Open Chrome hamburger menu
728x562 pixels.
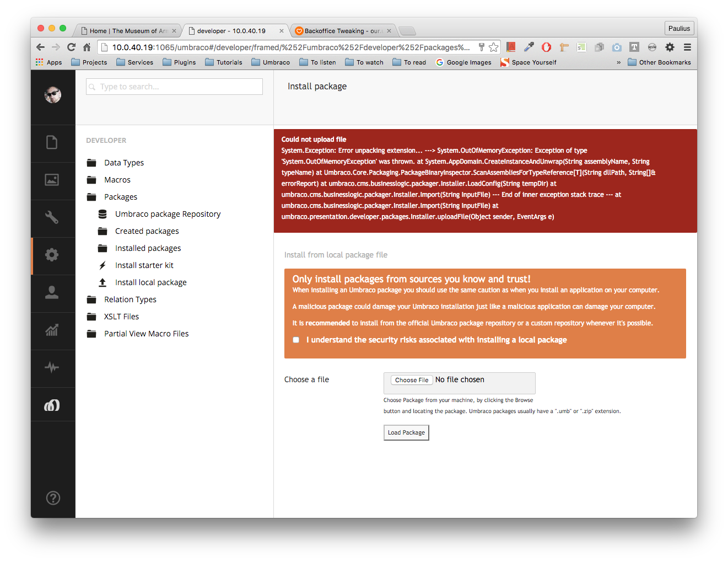[x=687, y=47]
